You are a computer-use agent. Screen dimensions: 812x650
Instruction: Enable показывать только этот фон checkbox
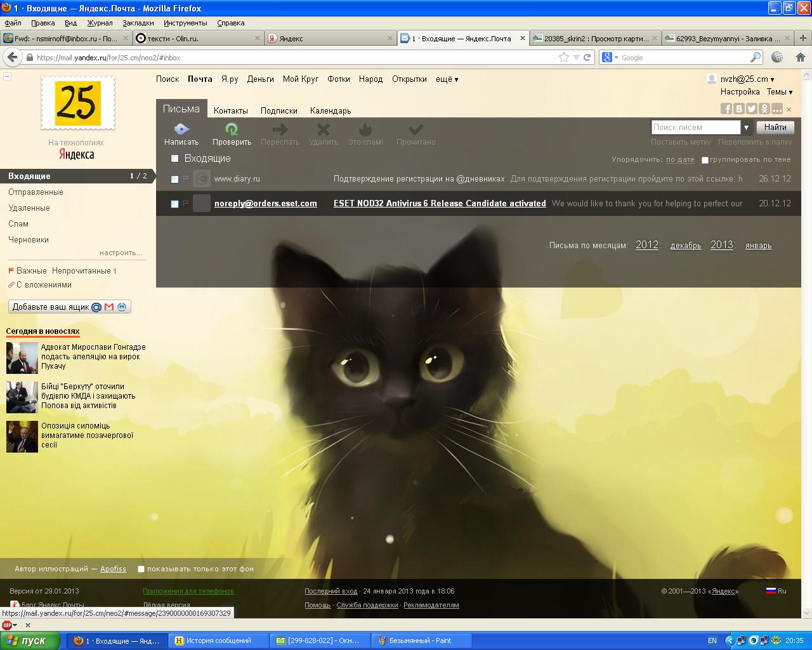pos(141,569)
